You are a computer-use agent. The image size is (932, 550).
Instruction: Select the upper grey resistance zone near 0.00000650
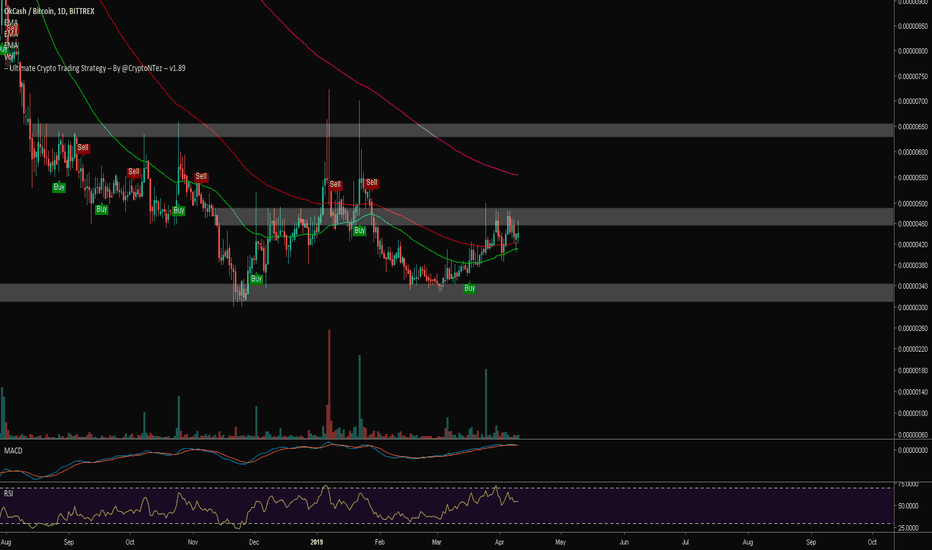coord(462,130)
